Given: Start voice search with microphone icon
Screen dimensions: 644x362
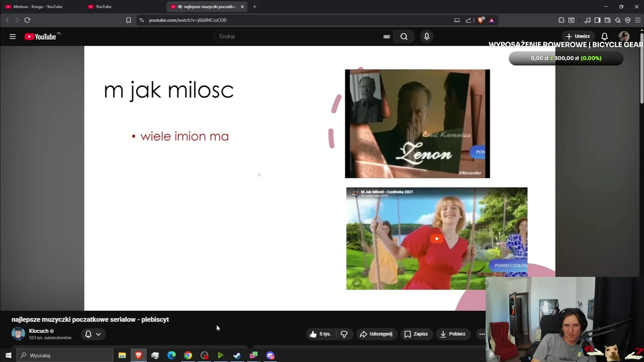Looking at the screenshot, I should (427, 36).
